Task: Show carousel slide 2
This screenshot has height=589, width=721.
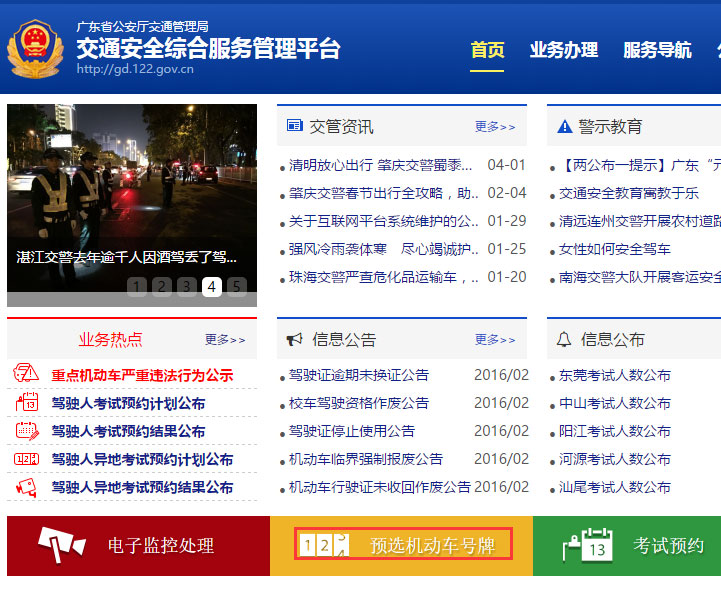Action: pyautogui.click(x=162, y=286)
